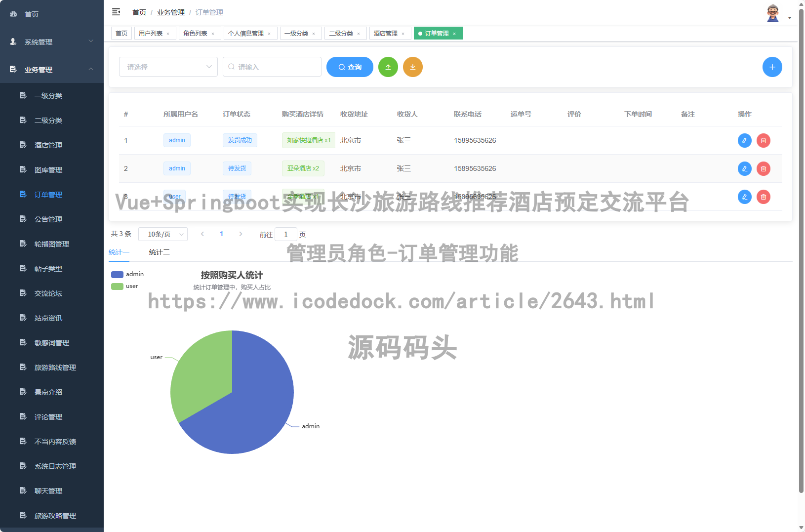This screenshot has width=805, height=532.
Task: Open the 请选择 filter dropdown
Action: pos(168,67)
